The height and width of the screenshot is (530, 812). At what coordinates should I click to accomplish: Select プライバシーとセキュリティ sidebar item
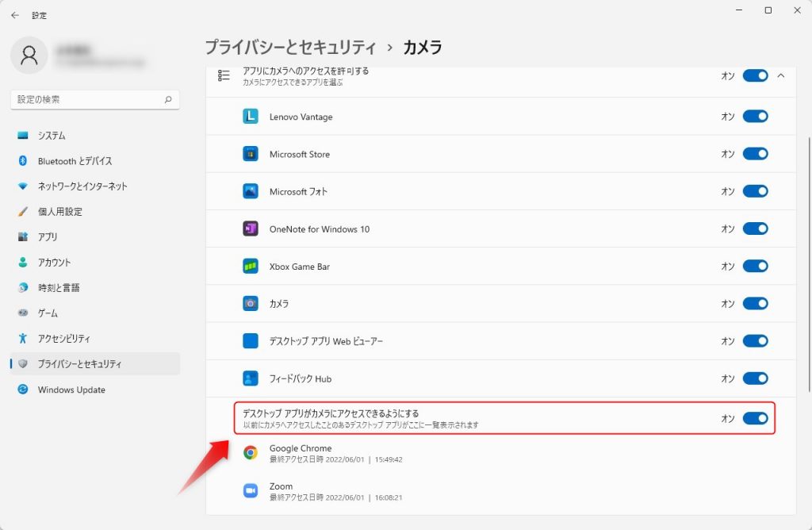[95, 363]
